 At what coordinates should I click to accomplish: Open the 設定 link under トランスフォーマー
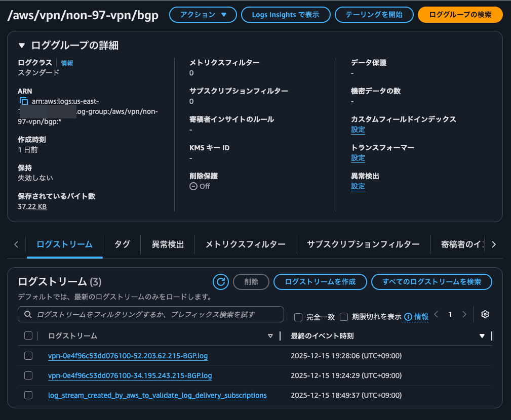coord(358,157)
